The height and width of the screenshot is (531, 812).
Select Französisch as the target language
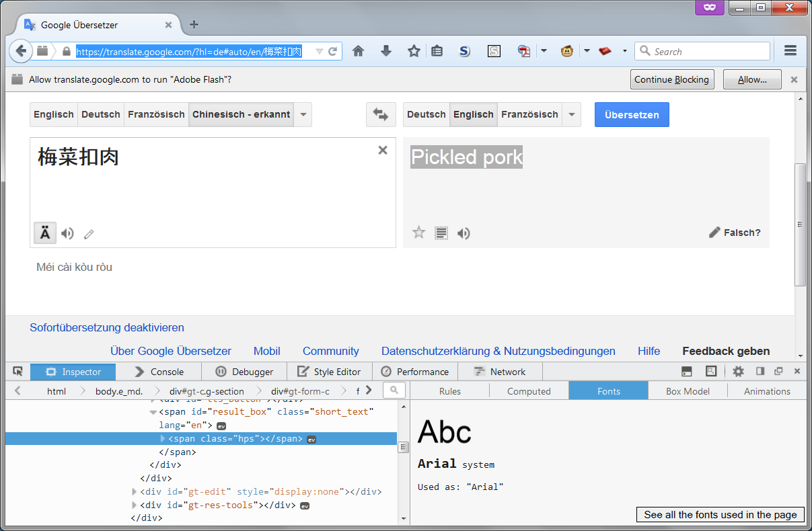[x=529, y=115]
